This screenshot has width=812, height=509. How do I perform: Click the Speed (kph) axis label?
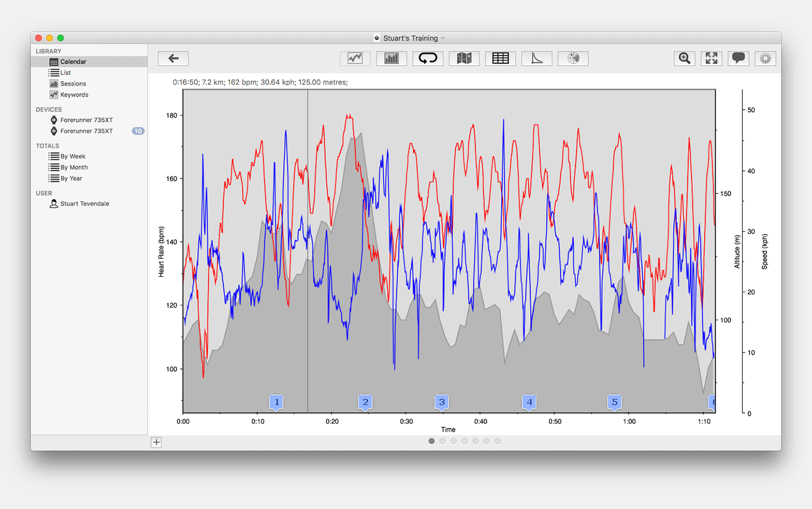765,252
